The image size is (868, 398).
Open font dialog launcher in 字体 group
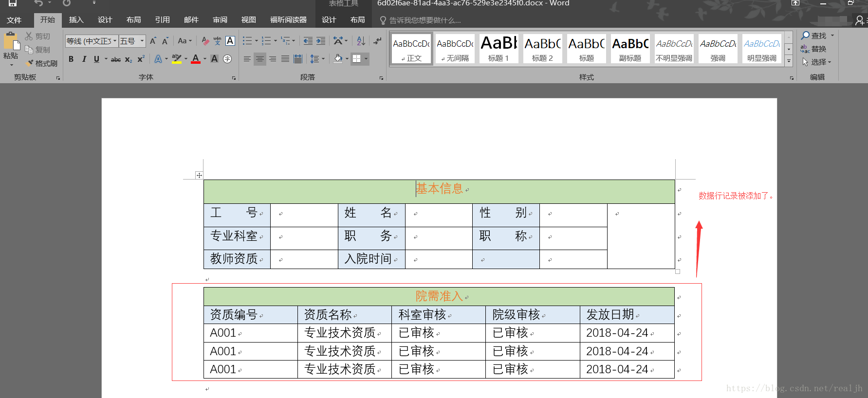(234, 78)
